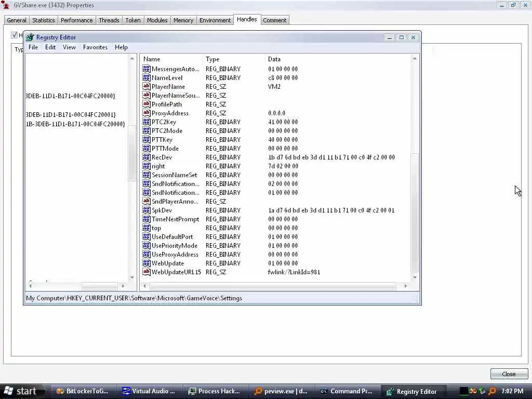Open the Windows start button

click(22, 391)
